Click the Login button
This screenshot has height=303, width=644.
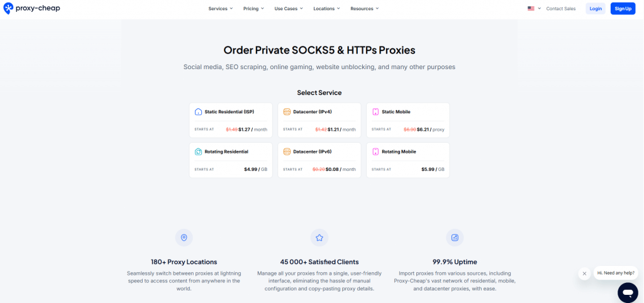596,9
